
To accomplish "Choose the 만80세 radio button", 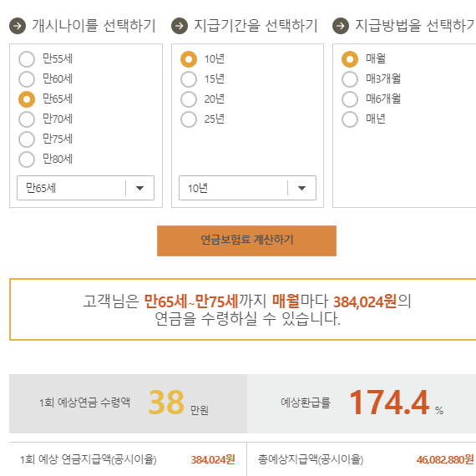I will coord(27,159).
